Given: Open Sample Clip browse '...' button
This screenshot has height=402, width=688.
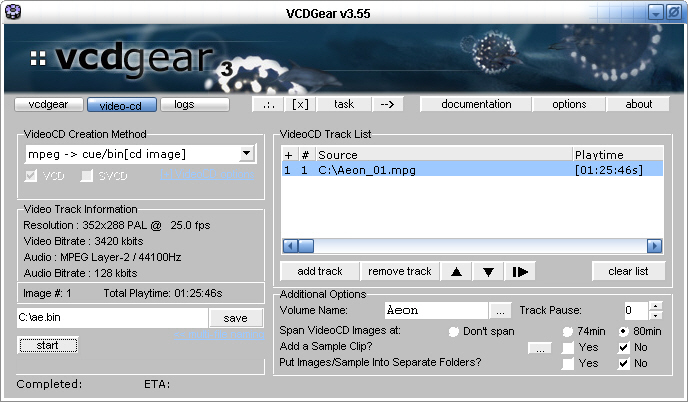Looking at the screenshot, I should coord(540,348).
